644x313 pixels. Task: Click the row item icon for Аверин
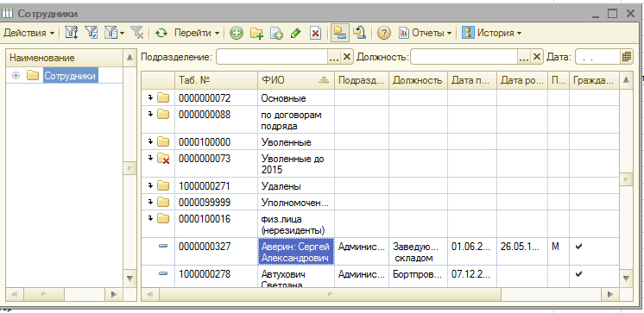(x=163, y=246)
